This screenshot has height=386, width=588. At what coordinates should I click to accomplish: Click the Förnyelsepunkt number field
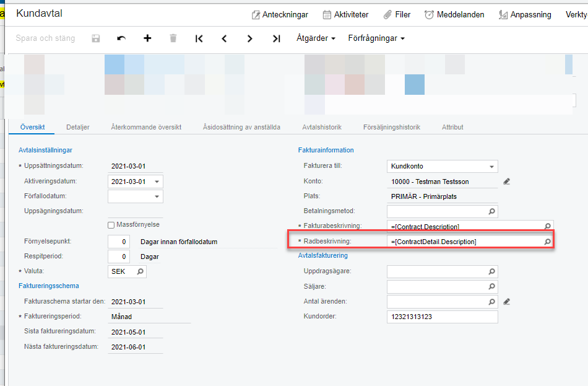pos(118,242)
